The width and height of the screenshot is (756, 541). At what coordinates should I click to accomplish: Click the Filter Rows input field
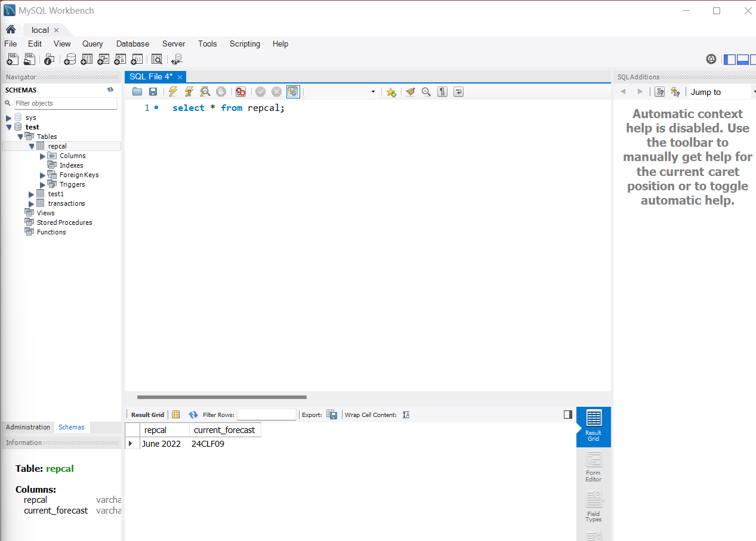pos(266,415)
